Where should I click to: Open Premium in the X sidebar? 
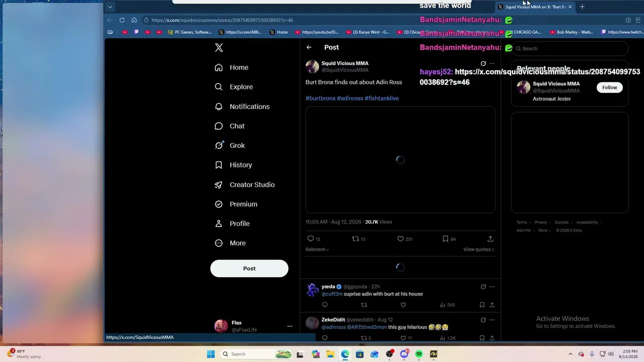click(x=236, y=204)
